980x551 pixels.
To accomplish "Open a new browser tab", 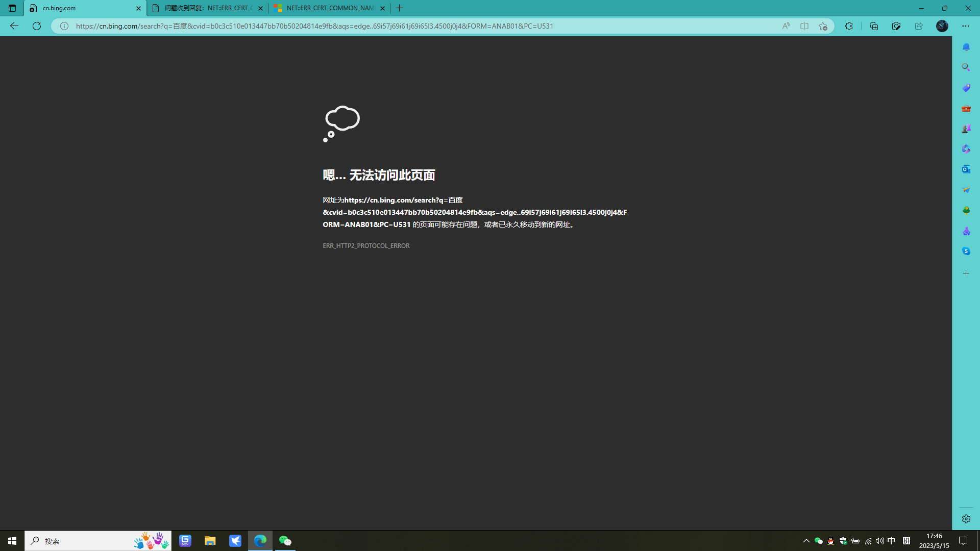I will (x=400, y=8).
